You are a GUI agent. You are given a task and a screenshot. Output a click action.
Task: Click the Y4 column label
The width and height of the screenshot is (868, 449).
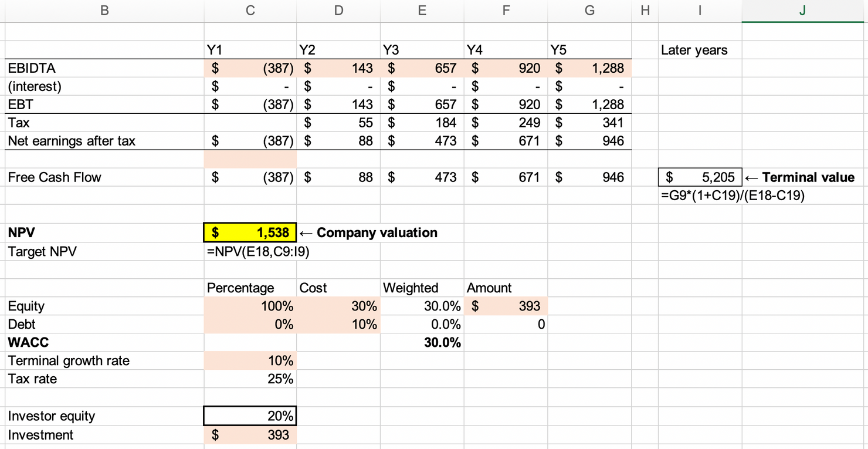pos(475,50)
